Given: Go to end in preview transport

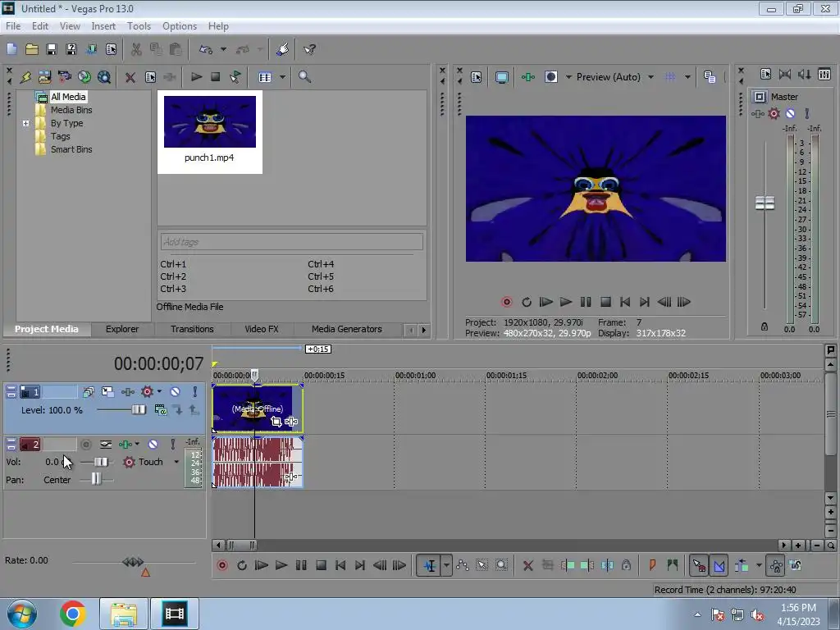Looking at the screenshot, I should [x=645, y=302].
